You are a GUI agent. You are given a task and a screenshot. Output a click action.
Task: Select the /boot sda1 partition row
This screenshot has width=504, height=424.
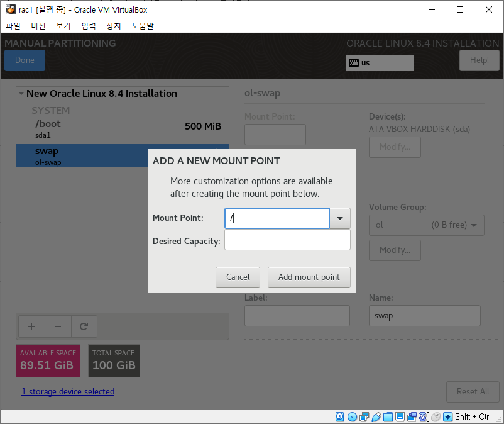(123, 129)
